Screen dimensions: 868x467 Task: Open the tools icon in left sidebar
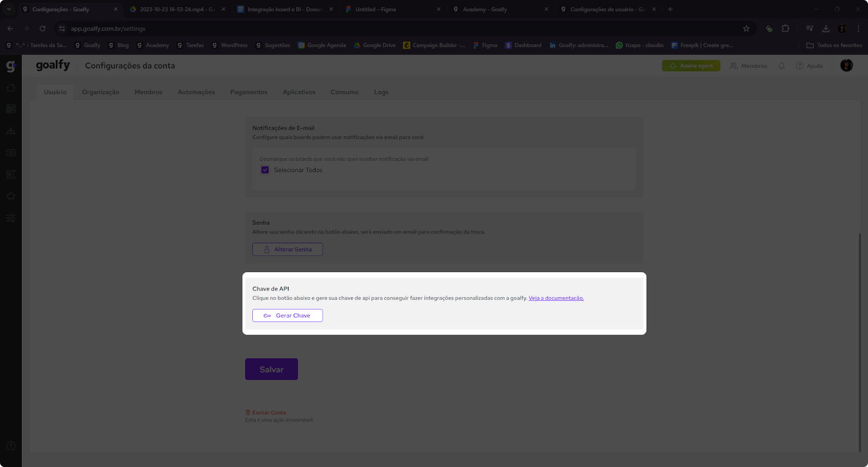coord(11,174)
